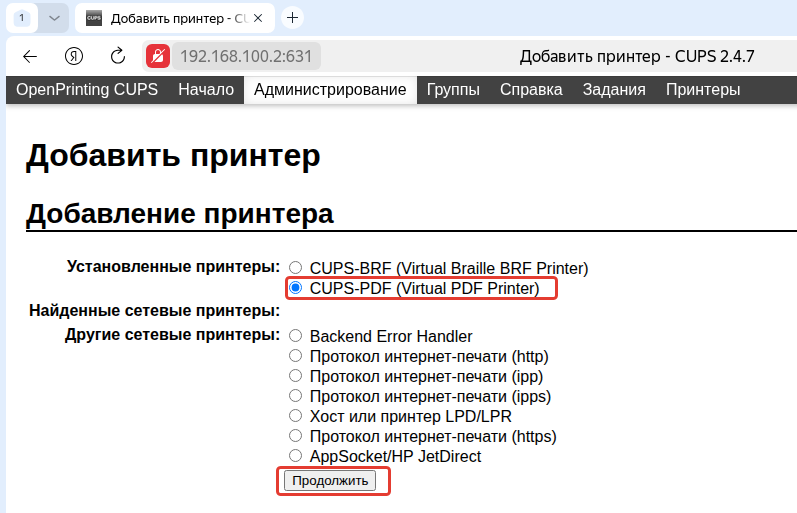
Task: Select the CUPS-PDF Virtual PDF Printer radio
Action: coord(295,288)
